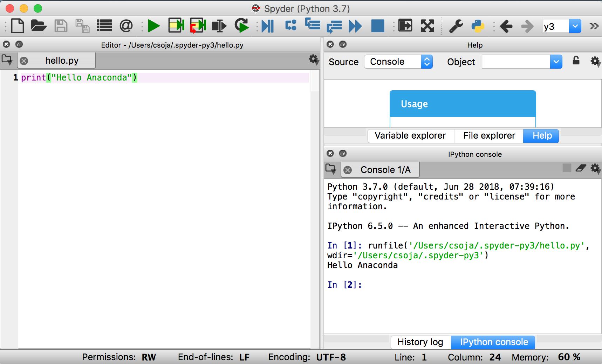Run the current cell
Image resolution: width=602 pixels, height=364 pixels.
tap(176, 26)
